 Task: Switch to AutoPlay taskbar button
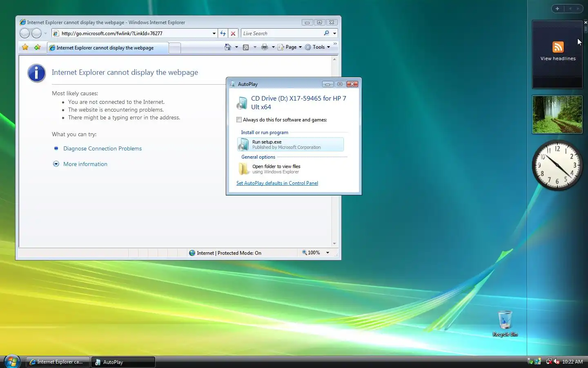(x=123, y=362)
